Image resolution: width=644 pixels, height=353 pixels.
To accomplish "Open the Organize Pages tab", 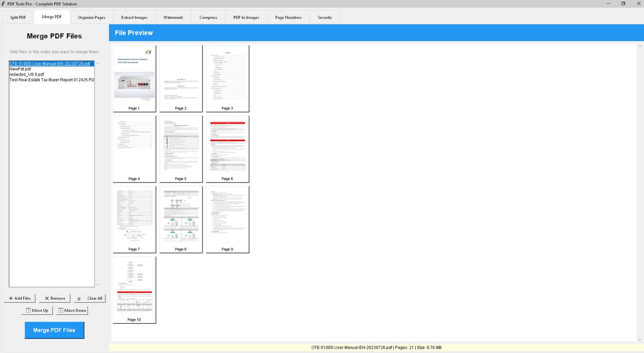I will [91, 18].
